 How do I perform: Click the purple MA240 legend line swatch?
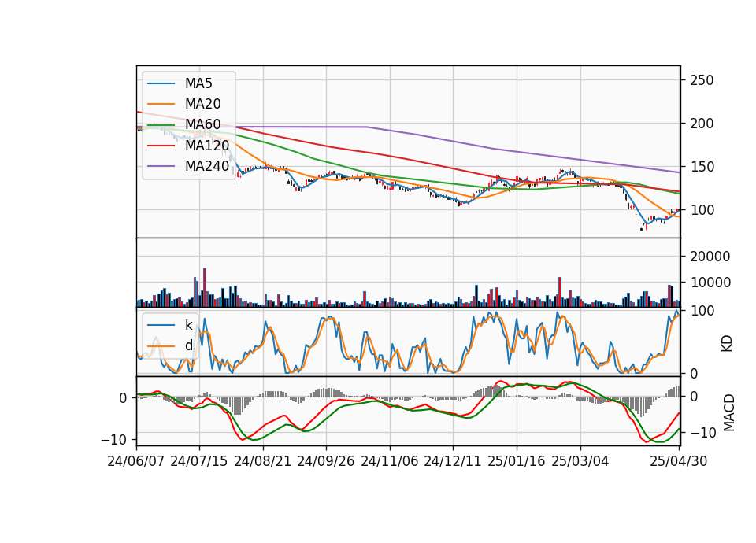pyautogui.click(x=161, y=166)
